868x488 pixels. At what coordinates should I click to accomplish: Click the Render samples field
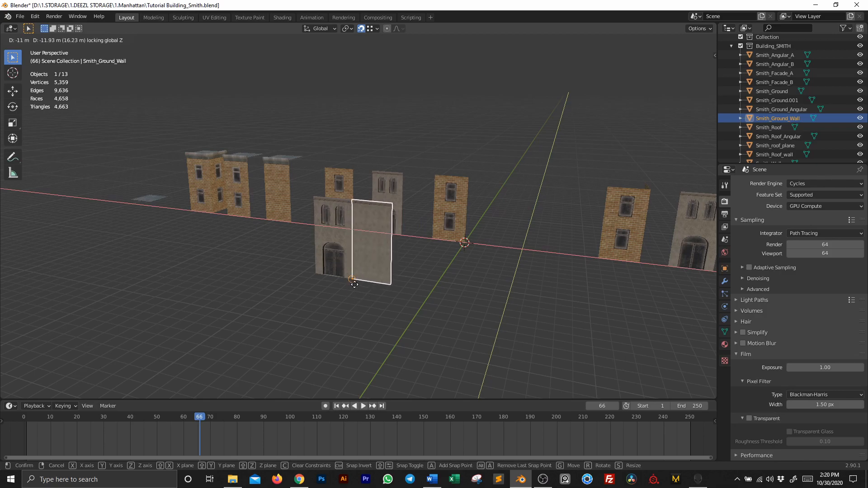825,244
